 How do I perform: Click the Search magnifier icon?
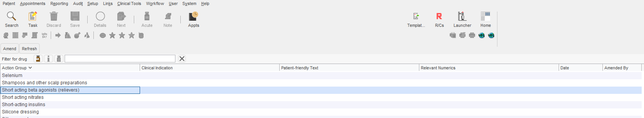(x=12, y=16)
